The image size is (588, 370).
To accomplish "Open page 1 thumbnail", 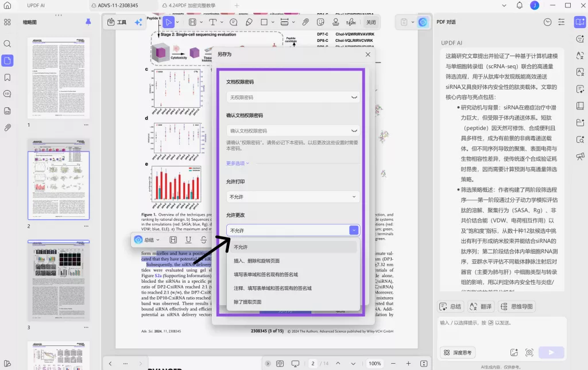I will (x=59, y=77).
